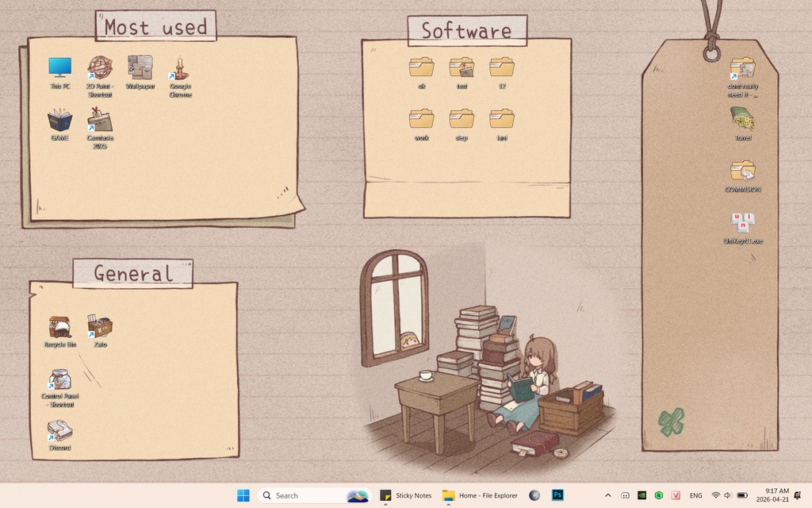
Task: Show hidden system tray icons
Action: 608,495
